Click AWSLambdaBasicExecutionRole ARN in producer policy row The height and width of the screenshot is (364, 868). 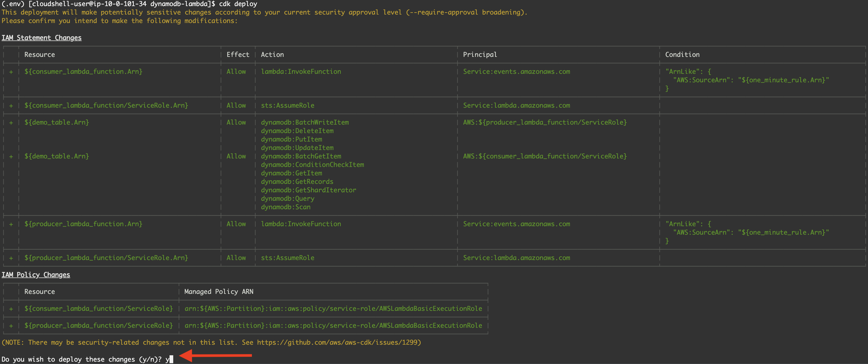tap(333, 326)
